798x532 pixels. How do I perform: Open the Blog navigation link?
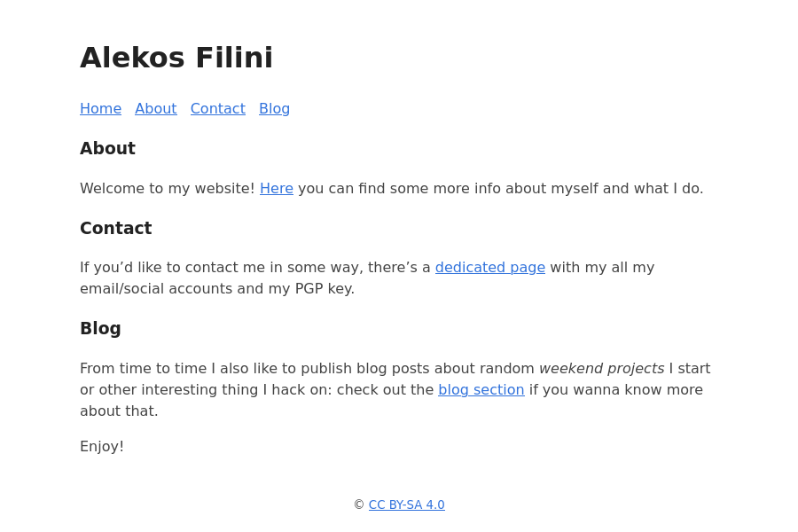274,108
